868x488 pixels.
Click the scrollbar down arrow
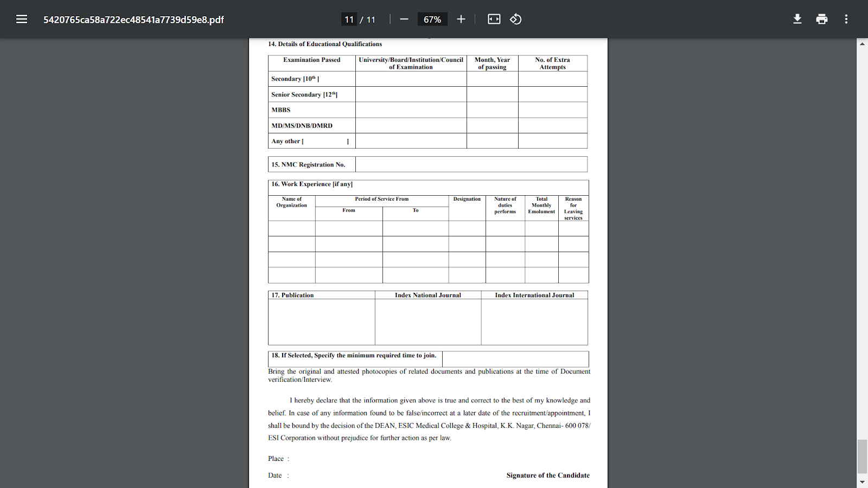862,482
